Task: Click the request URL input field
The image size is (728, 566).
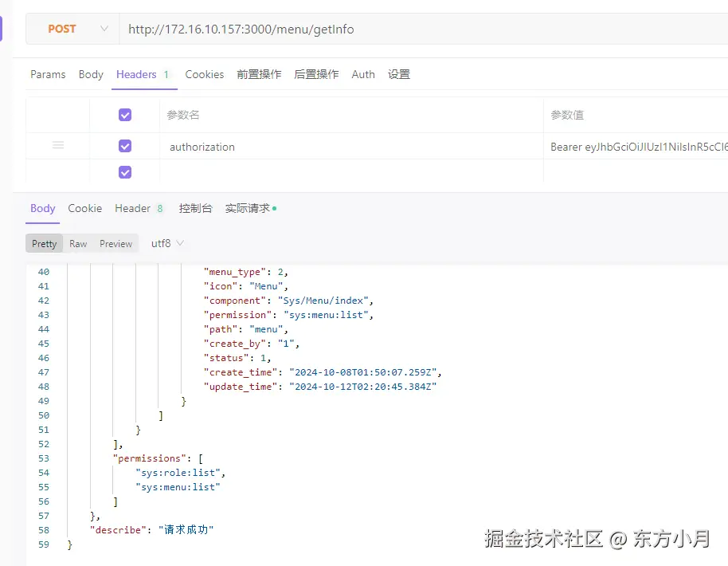Action: click(424, 29)
